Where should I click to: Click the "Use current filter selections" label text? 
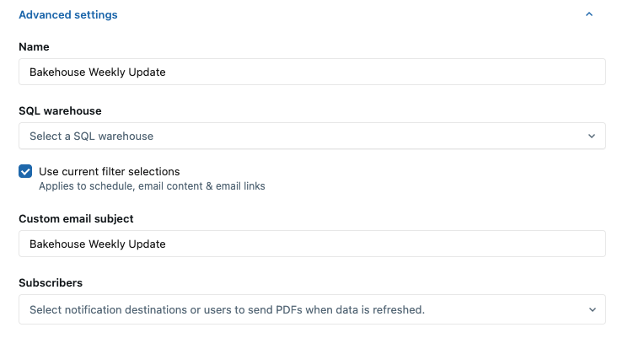pyautogui.click(x=109, y=171)
